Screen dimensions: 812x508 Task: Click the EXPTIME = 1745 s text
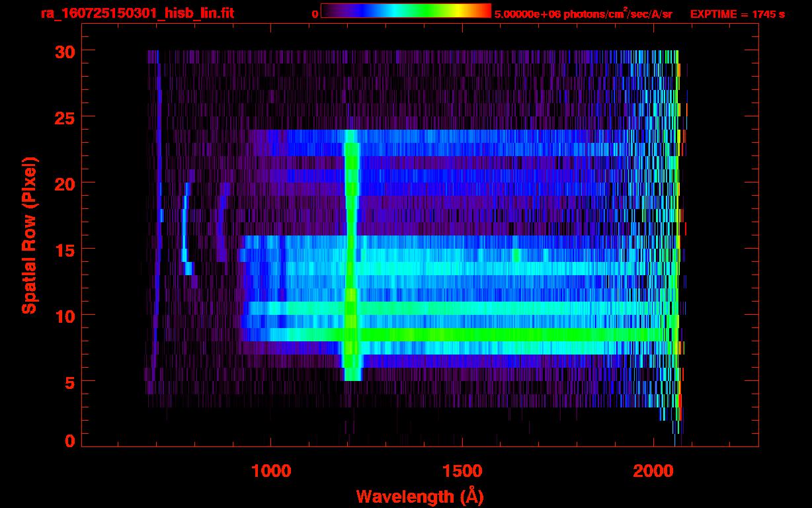(737, 14)
